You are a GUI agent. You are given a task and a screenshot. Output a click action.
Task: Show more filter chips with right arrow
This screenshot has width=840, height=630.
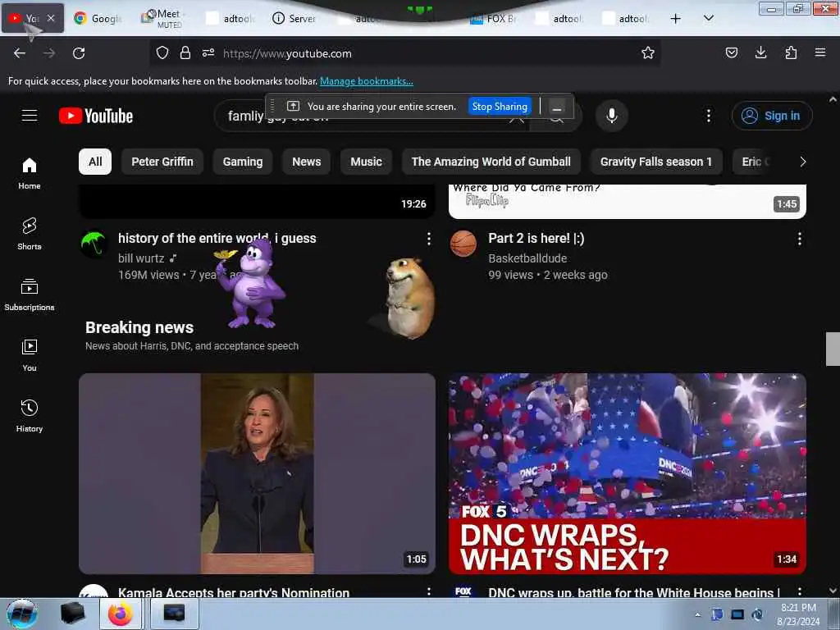[802, 162]
